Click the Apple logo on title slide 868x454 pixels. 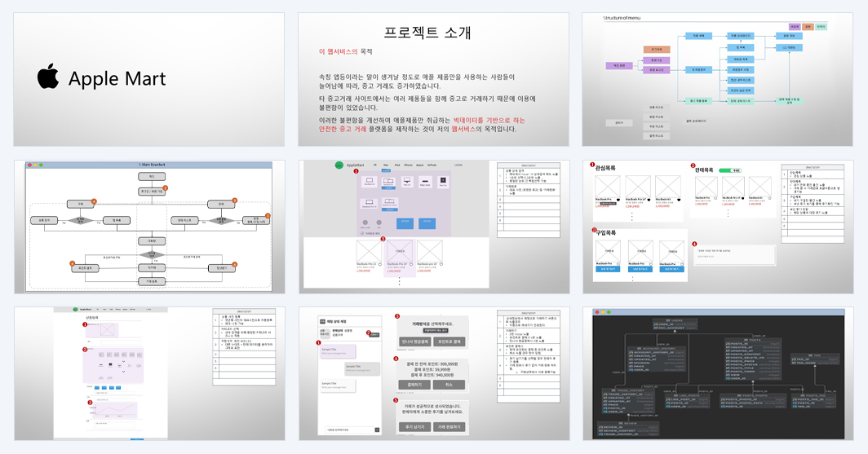tap(48, 77)
